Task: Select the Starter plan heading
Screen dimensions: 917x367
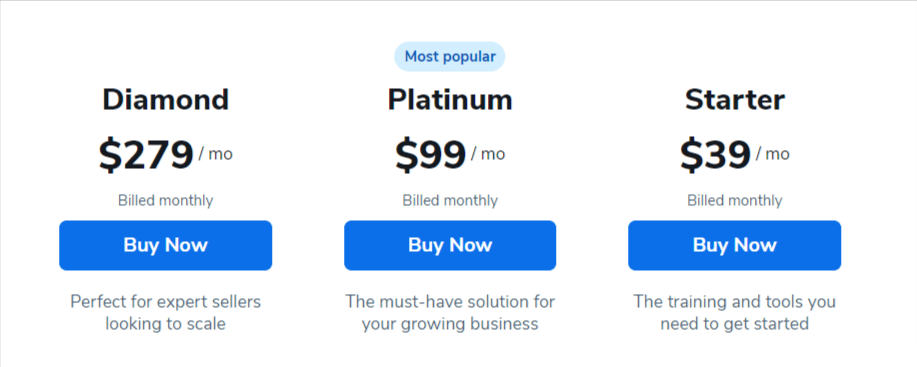Action: [x=735, y=99]
